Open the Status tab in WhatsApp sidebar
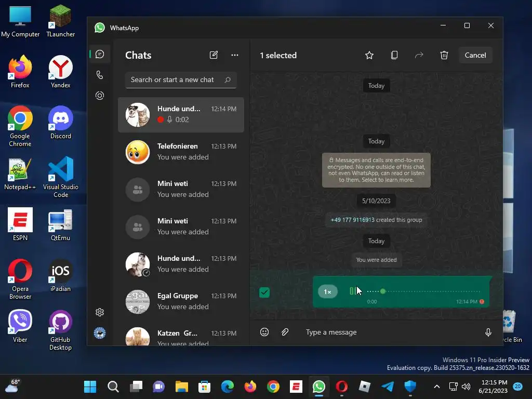532x399 pixels. [100, 96]
